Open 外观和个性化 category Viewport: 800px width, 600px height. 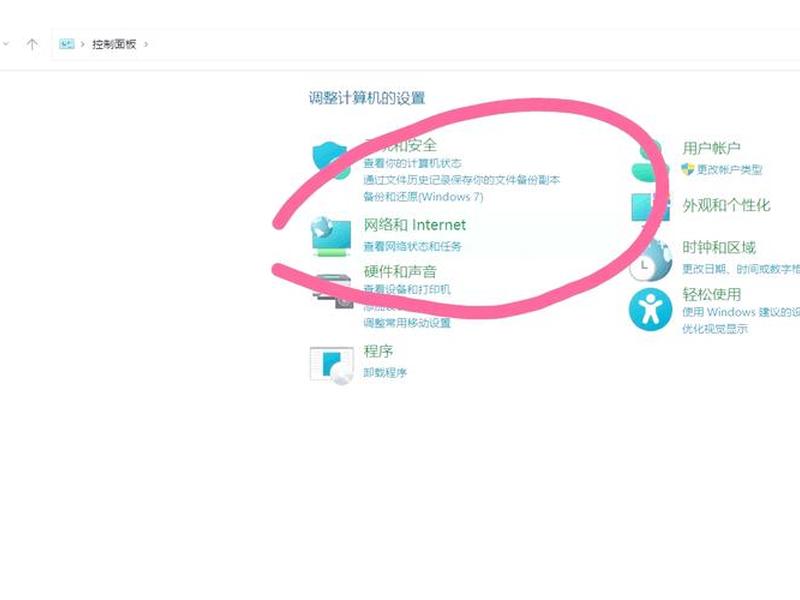(x=726, y=205)
